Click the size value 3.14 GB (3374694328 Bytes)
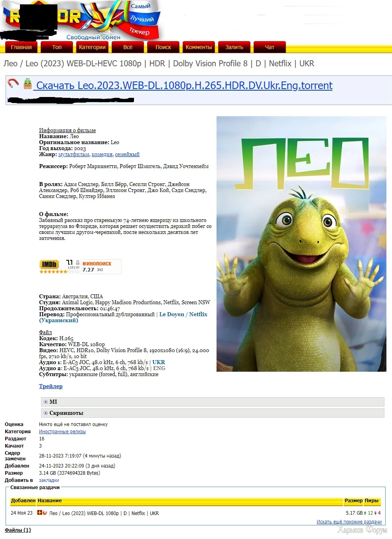The width and height of the screenshot is (392, 539). pos(69,473)
